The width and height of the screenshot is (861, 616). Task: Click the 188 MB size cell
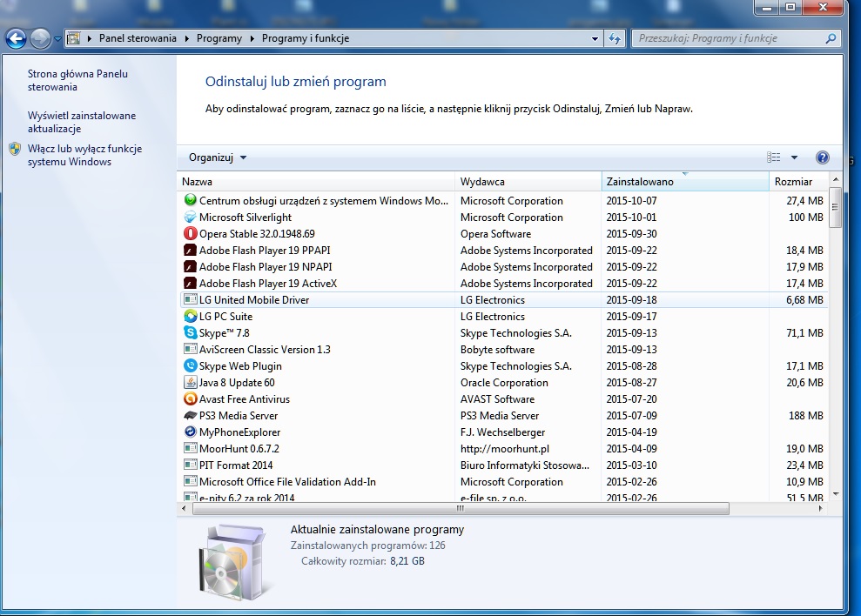pyautogui.click(x=805, y=416)
